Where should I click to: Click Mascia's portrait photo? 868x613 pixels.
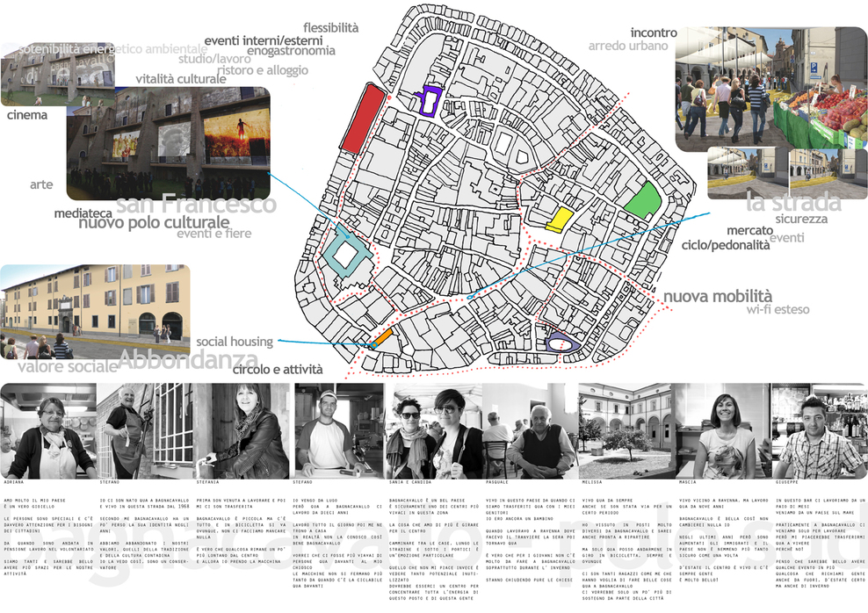pos(724,431)
